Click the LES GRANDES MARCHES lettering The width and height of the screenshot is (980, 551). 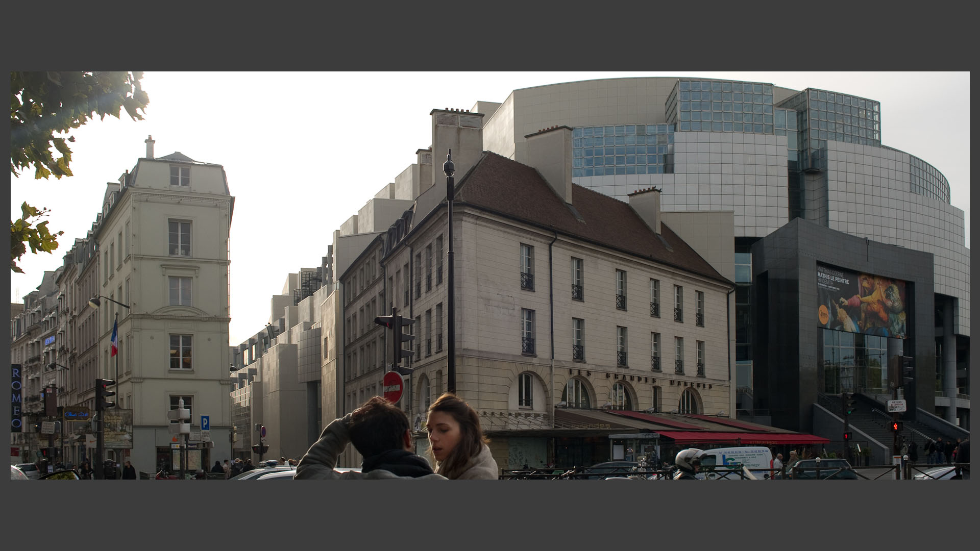point(641,379)
